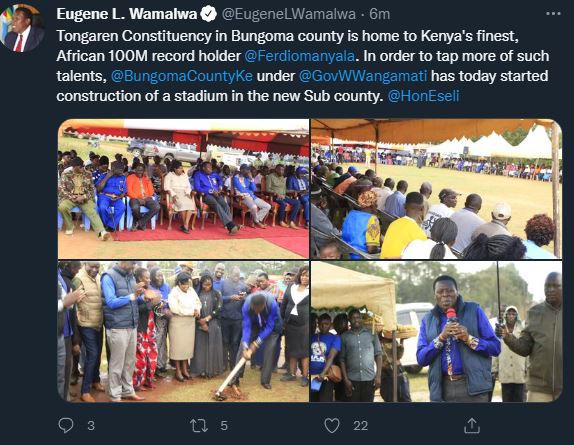Image resolution: width=574 pixels, height=445 pixels.
Task: Open the seated dignitaries on red carpet photo
Action: (183, 189)
